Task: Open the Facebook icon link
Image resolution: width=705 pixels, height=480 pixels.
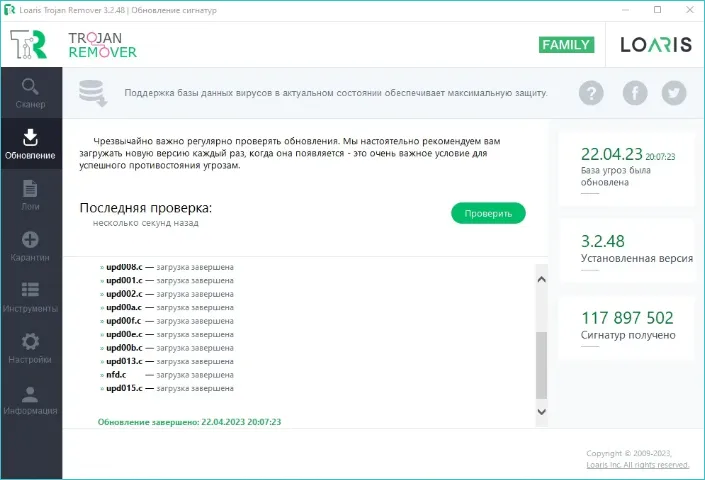Action: (635, 93)
